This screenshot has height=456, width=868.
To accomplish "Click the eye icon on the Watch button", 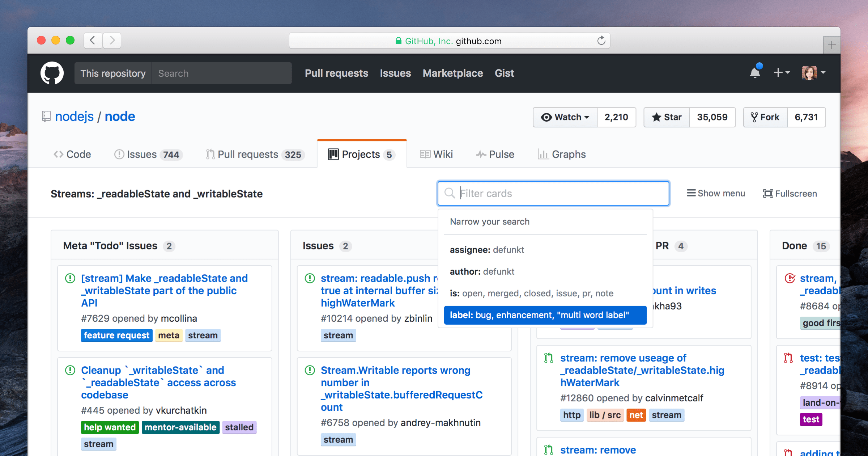I will 546,117.
